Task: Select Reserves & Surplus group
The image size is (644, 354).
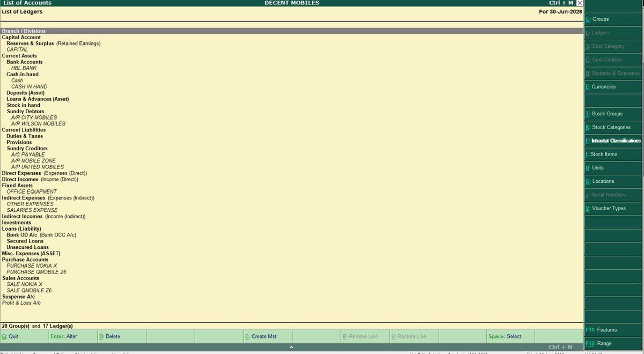Action: pos(30,43)
